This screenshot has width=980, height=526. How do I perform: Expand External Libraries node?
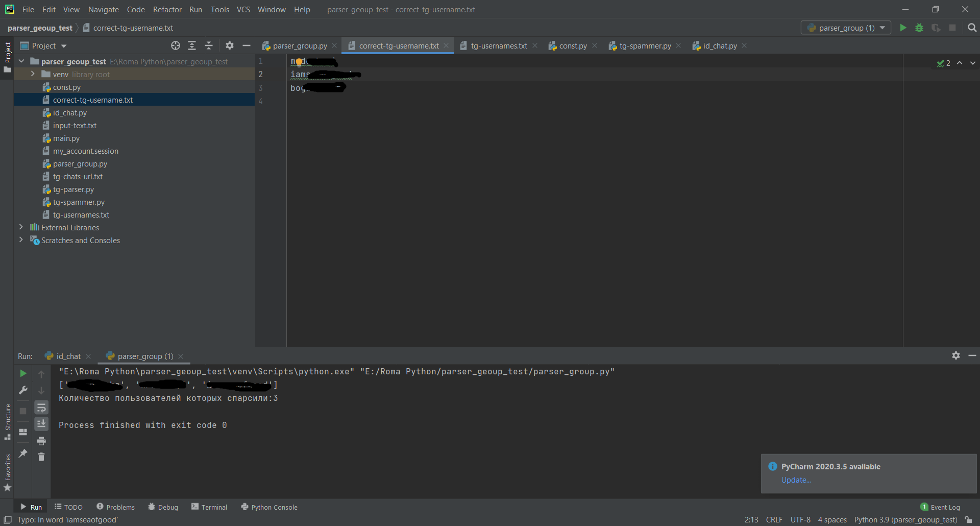coord(21,227)
